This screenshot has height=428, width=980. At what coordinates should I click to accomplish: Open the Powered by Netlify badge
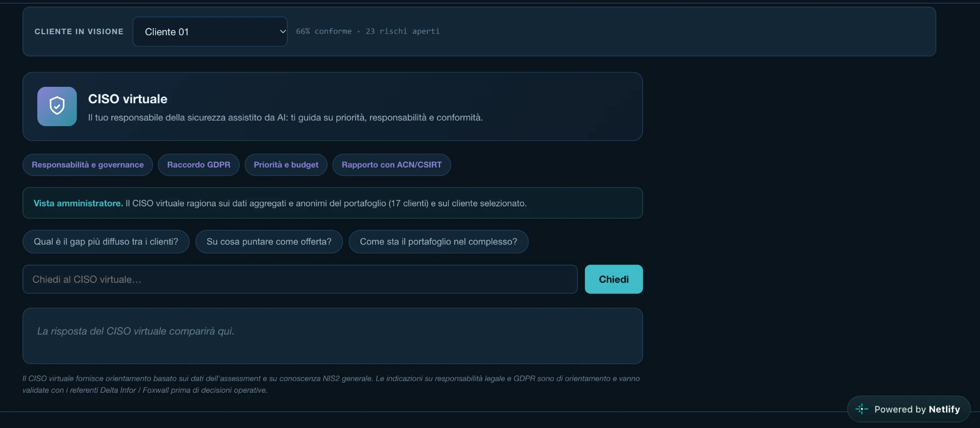tap(909, 409)
